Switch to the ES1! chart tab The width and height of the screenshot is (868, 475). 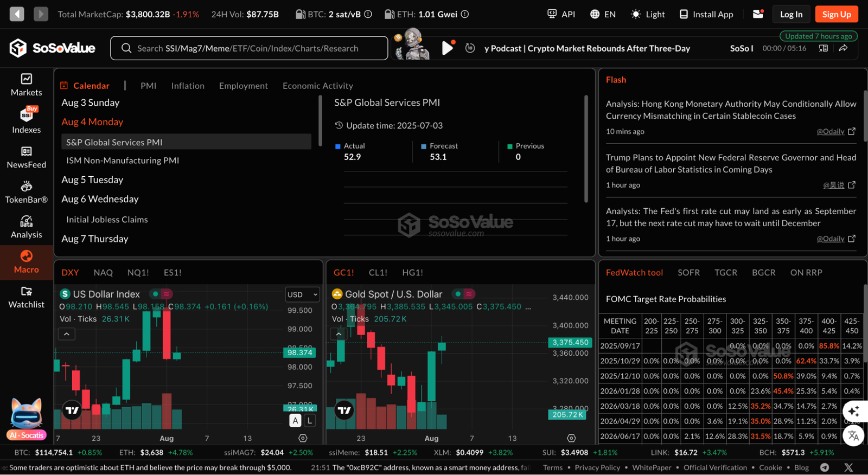[173, 272]
